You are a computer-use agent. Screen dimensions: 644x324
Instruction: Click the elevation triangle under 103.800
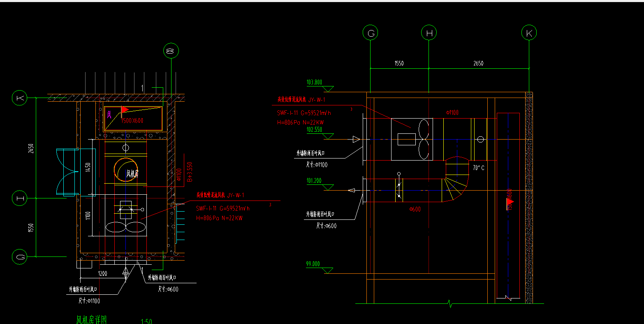coord(328,89)
